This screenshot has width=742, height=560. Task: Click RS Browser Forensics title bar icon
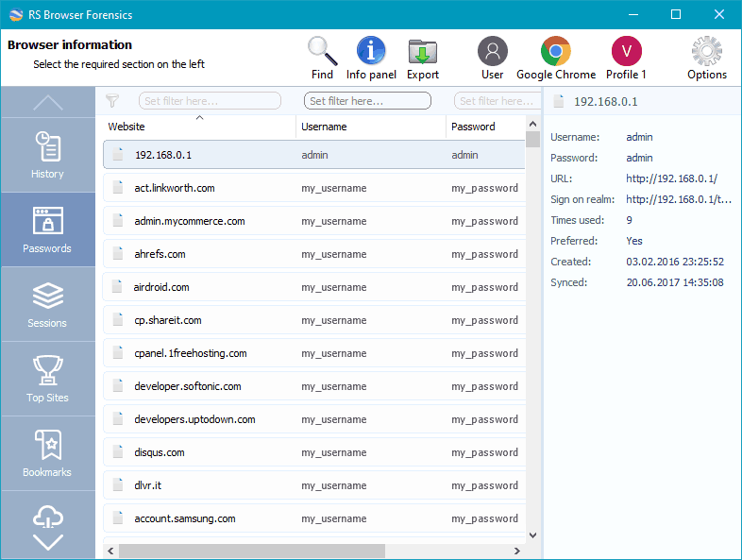pos(16,15)
